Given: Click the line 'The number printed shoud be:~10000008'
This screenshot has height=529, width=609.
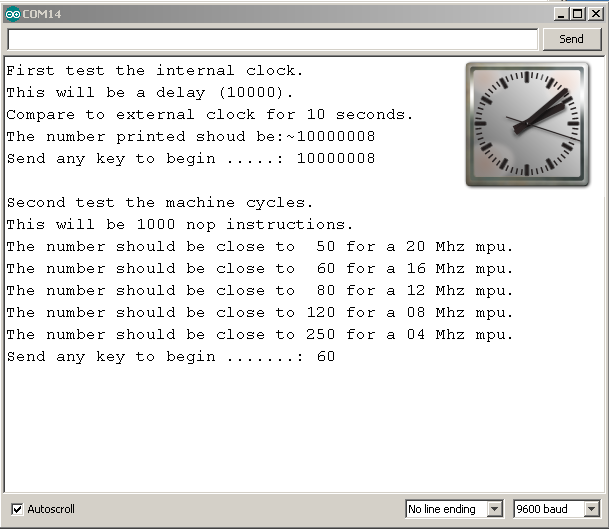Looking at the screenshot, I should point(191,137).
